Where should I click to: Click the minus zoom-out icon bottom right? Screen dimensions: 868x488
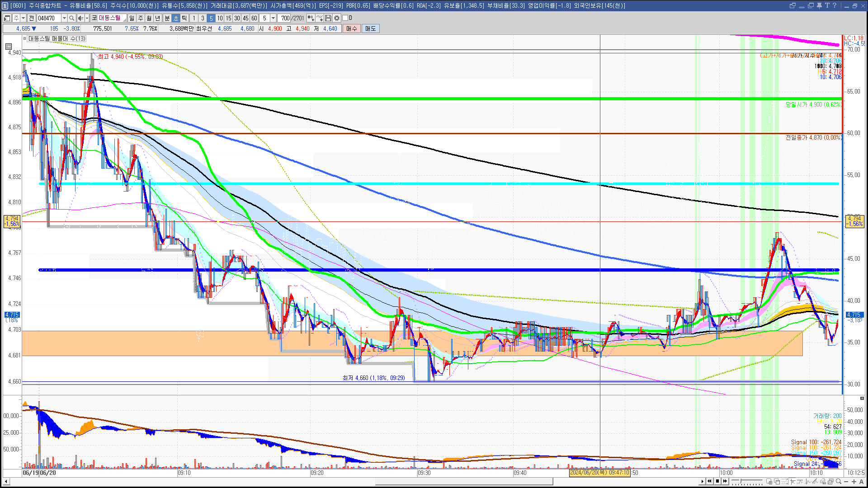pos(846,482)
